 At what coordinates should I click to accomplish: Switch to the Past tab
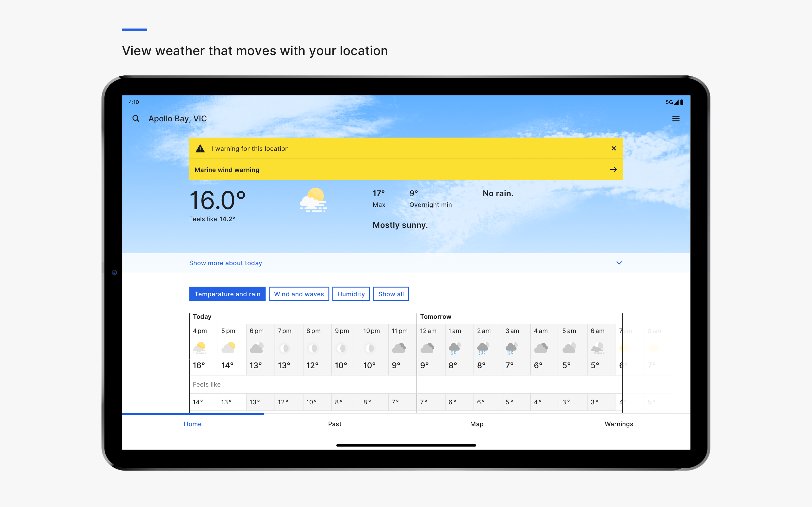tap(335, 424)
